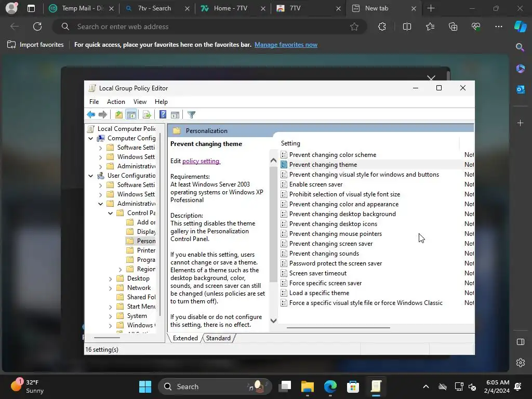Open Edge Favorites star-list icon

(430, 26)
